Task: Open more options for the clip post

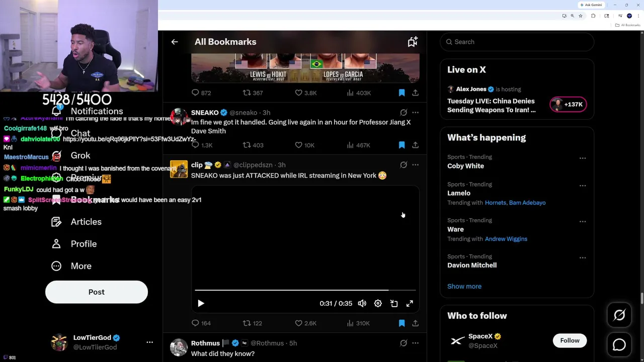Action: coord(415,165)
